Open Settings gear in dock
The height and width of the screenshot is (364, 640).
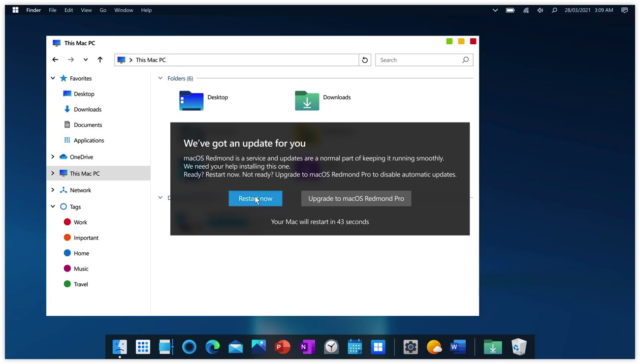click(411, 347)
